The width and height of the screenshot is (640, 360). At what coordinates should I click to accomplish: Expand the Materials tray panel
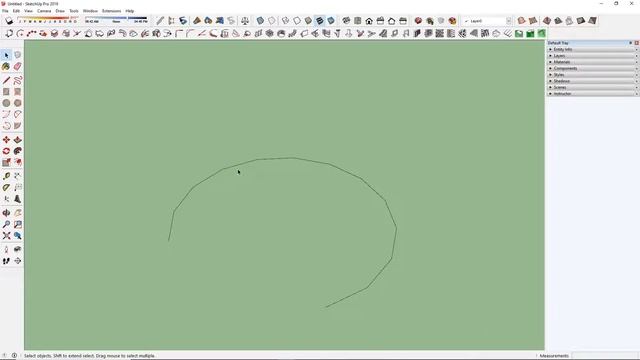click(592, 62)
